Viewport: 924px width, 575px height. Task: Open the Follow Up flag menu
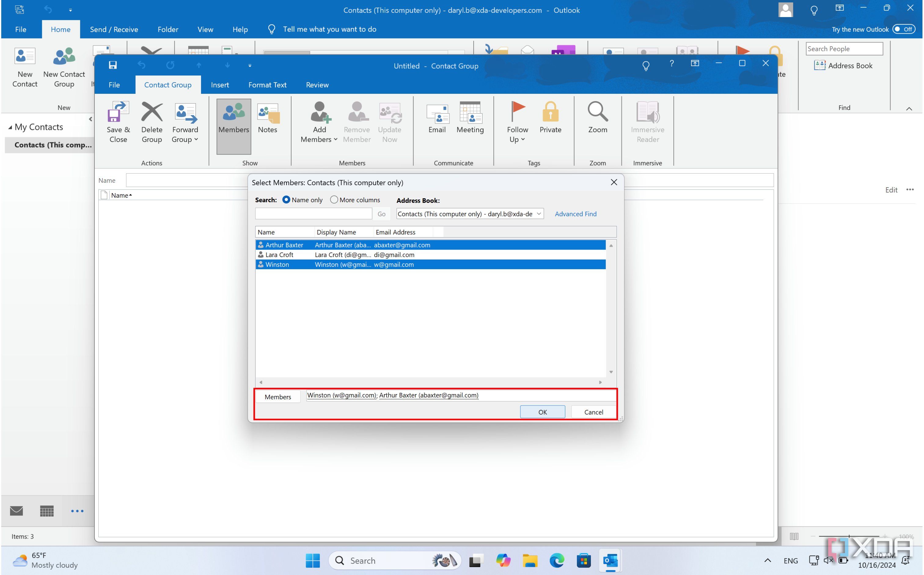(x=517, y=123)
